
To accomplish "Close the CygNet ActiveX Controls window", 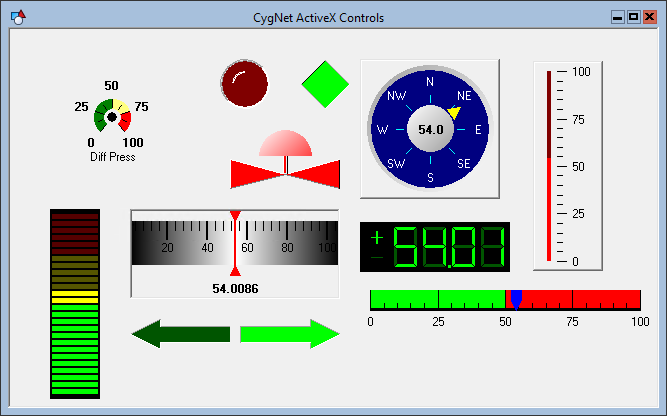I will click(650, 17).
